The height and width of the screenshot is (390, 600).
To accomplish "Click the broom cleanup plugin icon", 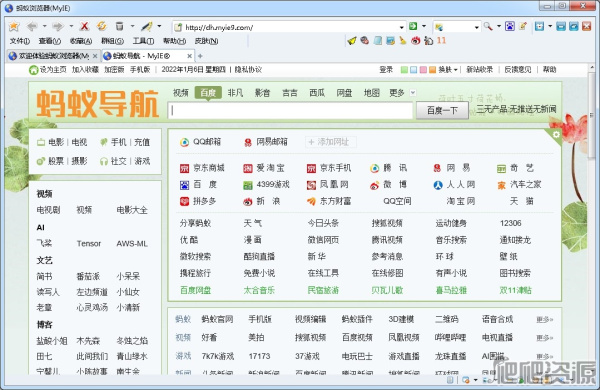I will click(403, 41).
